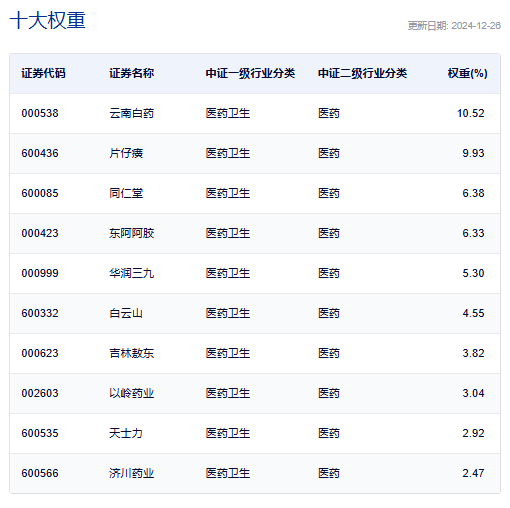The width and height of the screenshot is (510, 508).
Task: Click 医药卫生 in the 华润三九 row
Action: [x=228, y=273]
